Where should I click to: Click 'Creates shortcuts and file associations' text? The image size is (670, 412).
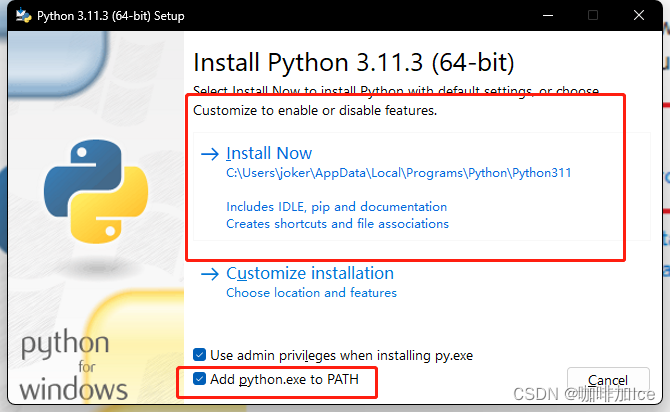pyautogui.click(x=337, y=224)
